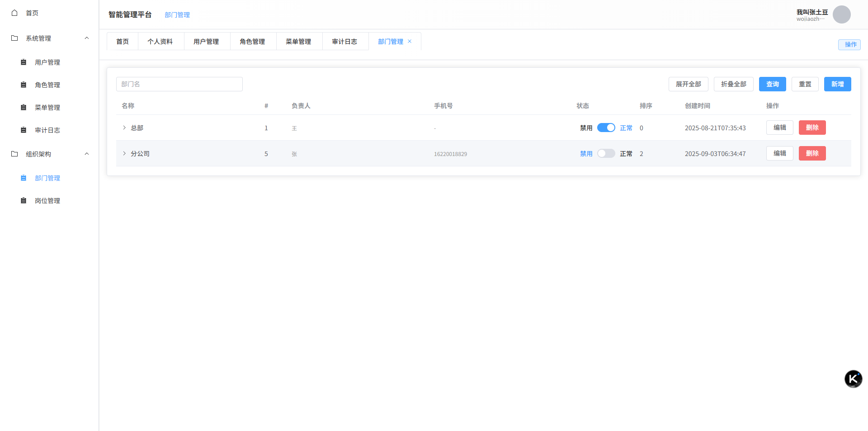The width and height of the screenshot is (868, 431).
Task: Delete the 分公司 department
Action: [812, 153]
